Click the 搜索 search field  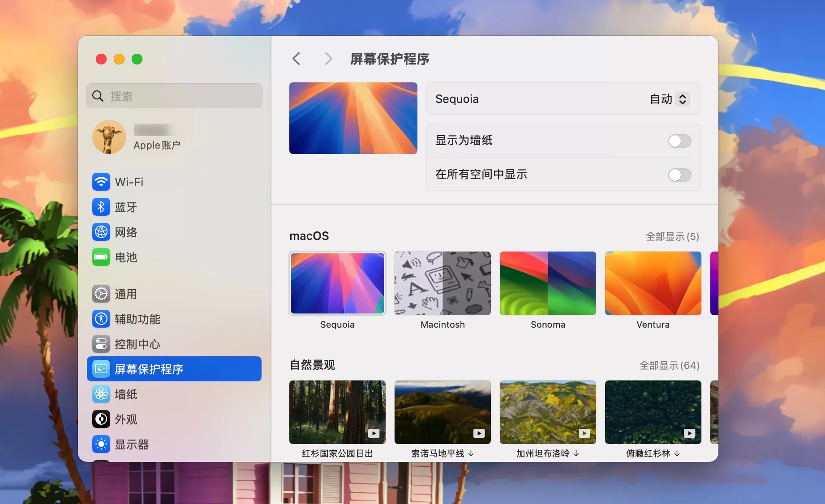(174, 96)
